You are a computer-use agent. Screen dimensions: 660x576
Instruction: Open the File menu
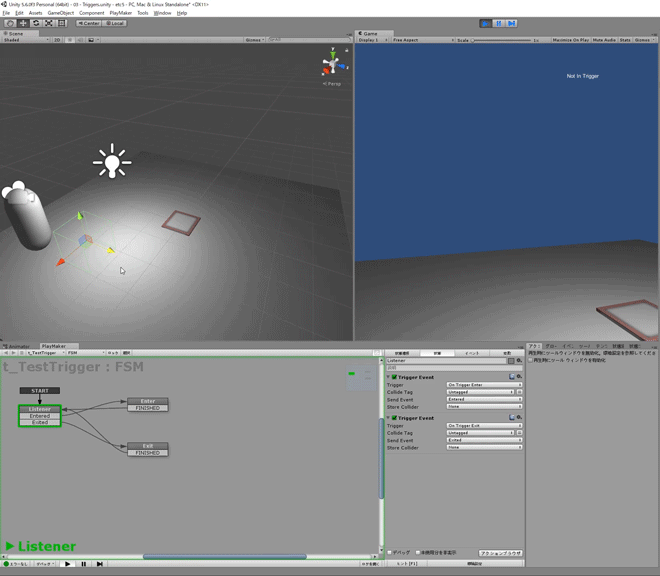click(6, 13)
